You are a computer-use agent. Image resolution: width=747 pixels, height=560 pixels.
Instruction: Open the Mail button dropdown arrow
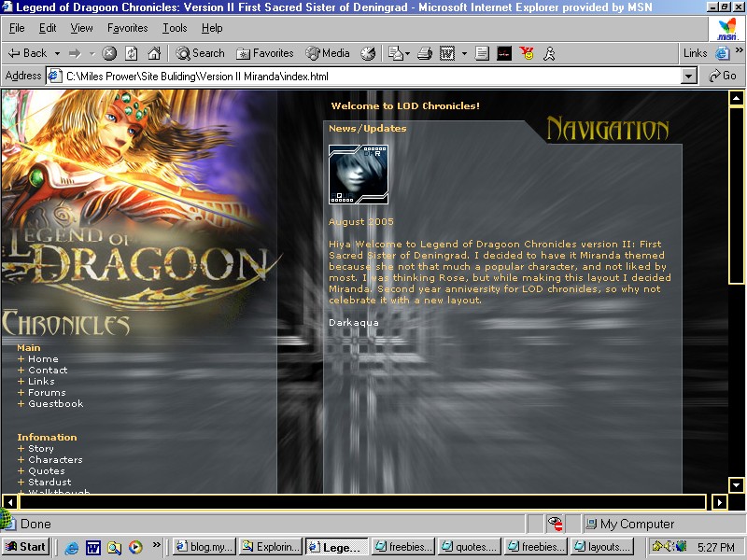point(407,54)
